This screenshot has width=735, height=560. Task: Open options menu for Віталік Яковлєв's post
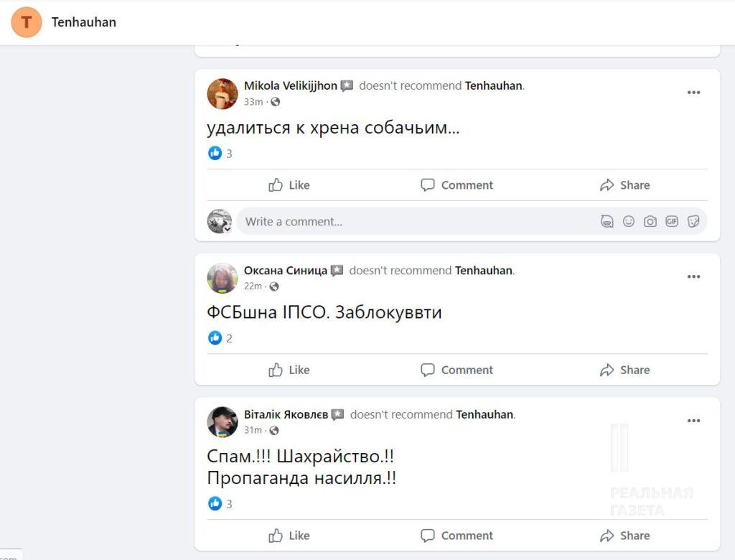(x=693, y=421)
